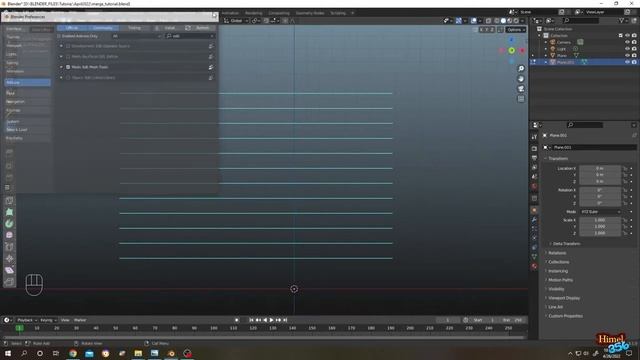Collapse the Transform panel
Viewport: 640px width, 360px height.
[x=558, y=158]
